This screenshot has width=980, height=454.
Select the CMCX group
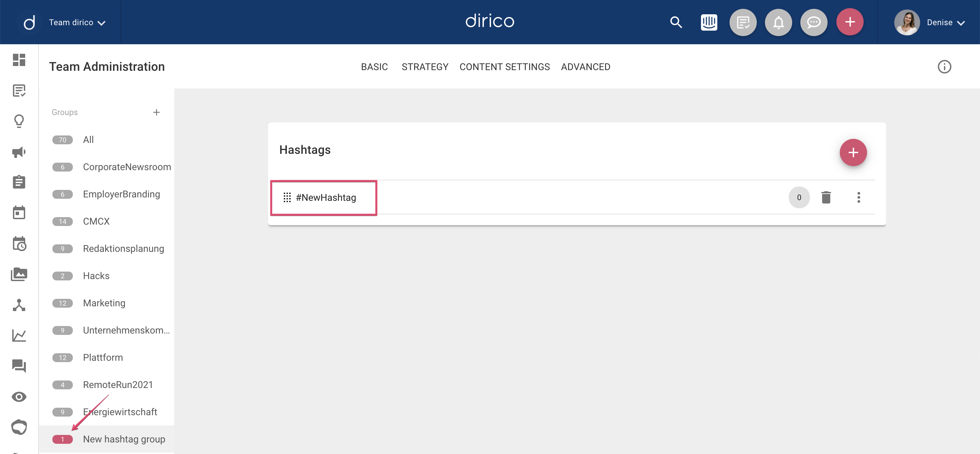(107, 221)
